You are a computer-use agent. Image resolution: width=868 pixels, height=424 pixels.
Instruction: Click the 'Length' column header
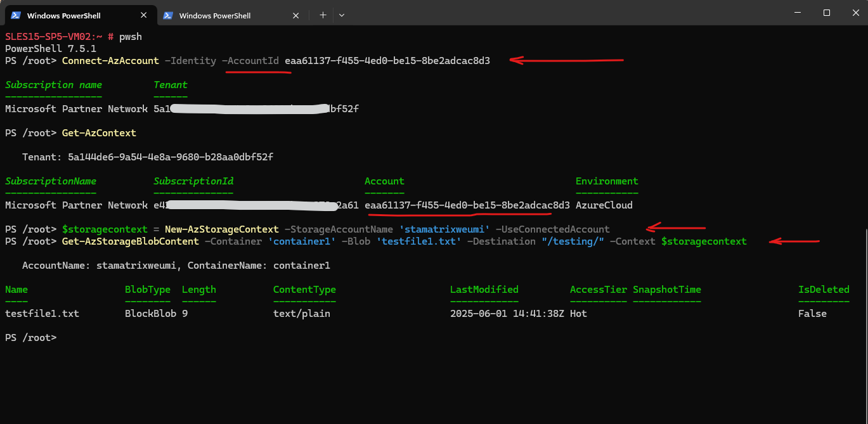pos(199,290)
